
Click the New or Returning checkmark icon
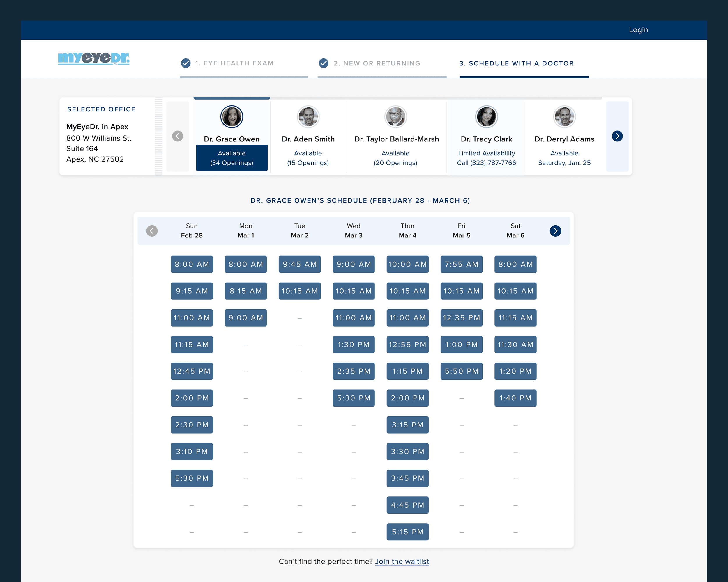point(324,63)
